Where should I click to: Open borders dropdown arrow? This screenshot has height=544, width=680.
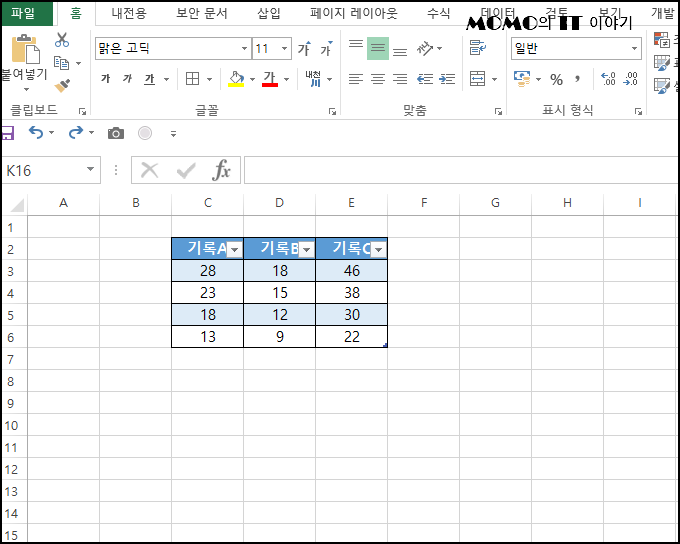(209, 79)
